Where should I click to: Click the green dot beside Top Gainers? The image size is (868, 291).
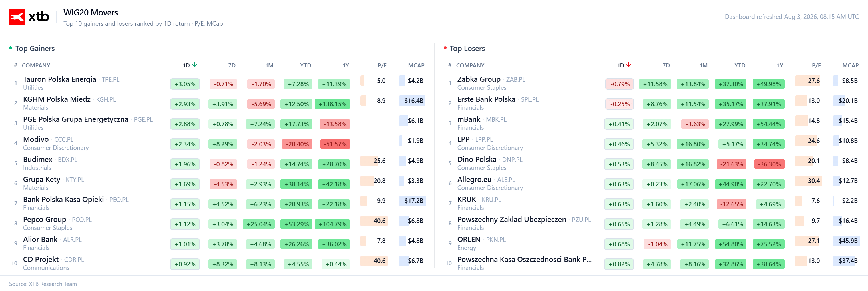coord(11,48)
